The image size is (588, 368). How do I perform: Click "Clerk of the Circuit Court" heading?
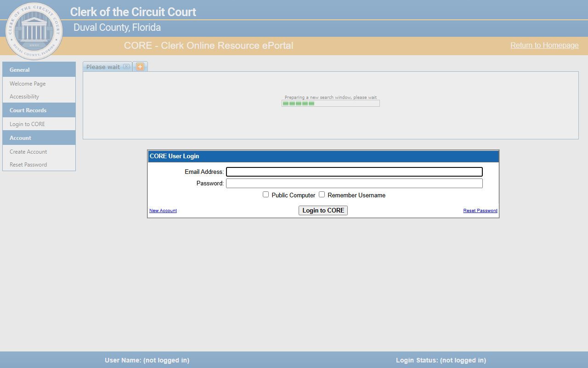tap(133, 12)
